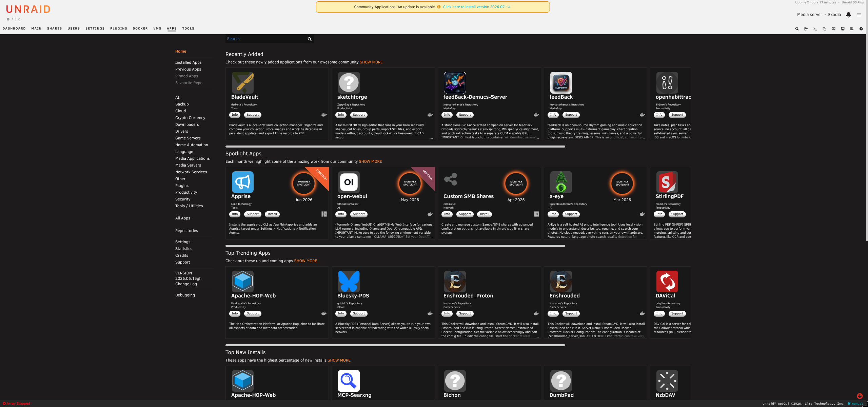Click Top Trending Apps horizontal scrollbar
The image size is (868, 407).
(x=395, y=345)
